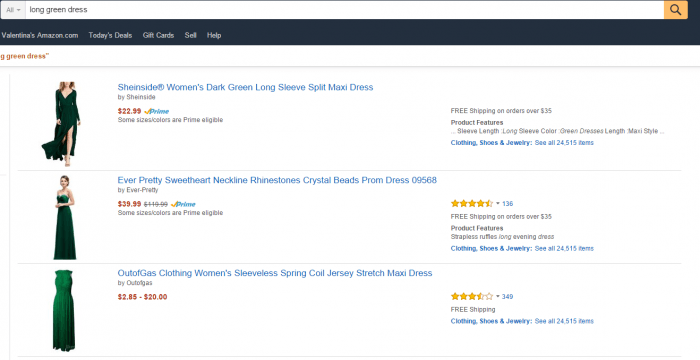The height and width of the screenshot is (360, 700).
Task: Open Help in the navigation bar
Action: click(214, 35)
